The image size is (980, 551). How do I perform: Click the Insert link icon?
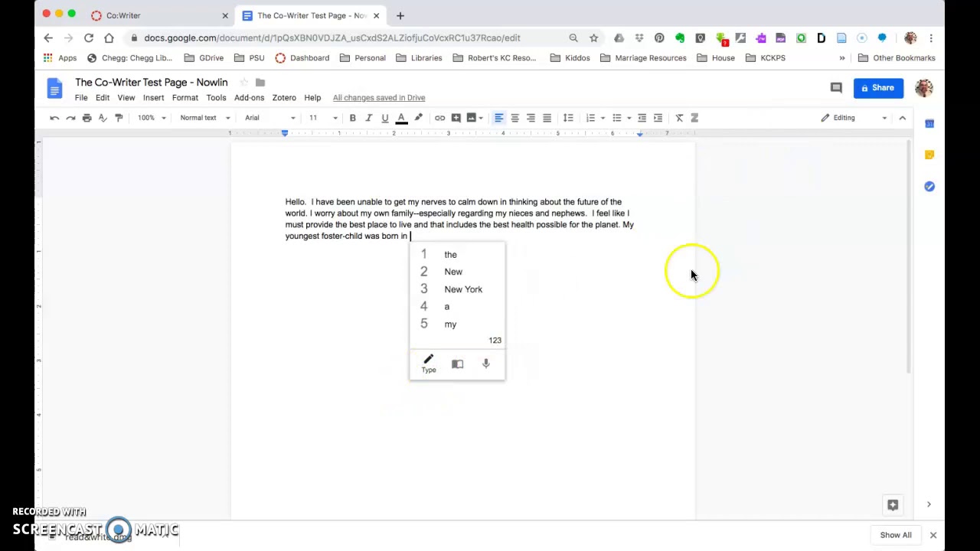pos(439,118)
